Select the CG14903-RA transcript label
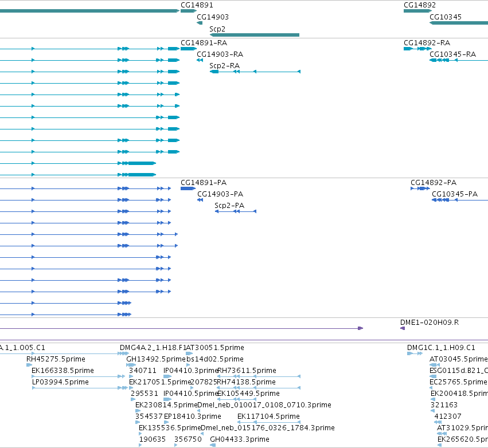This screenshot has height=448, width=488. point(220,54)
